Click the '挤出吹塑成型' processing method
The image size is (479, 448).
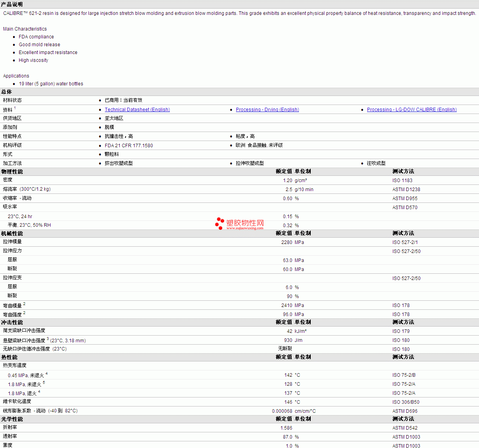(119, 163)
